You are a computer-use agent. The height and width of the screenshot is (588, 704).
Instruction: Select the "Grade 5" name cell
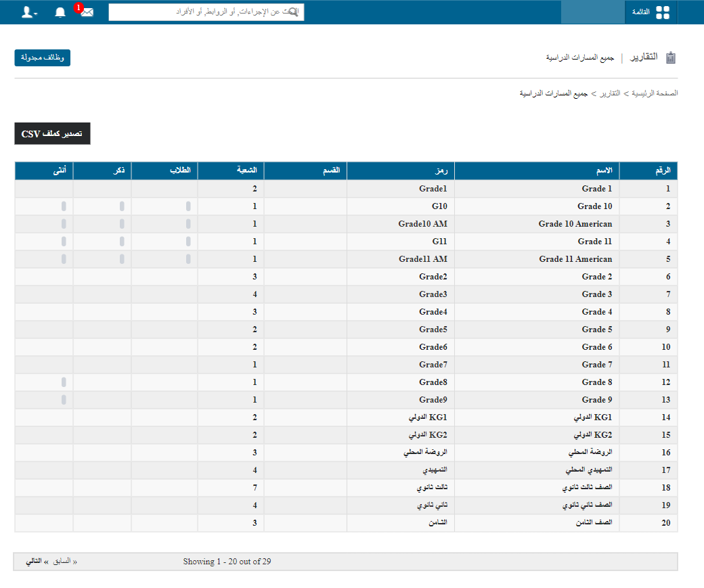(x=537, y=329)
